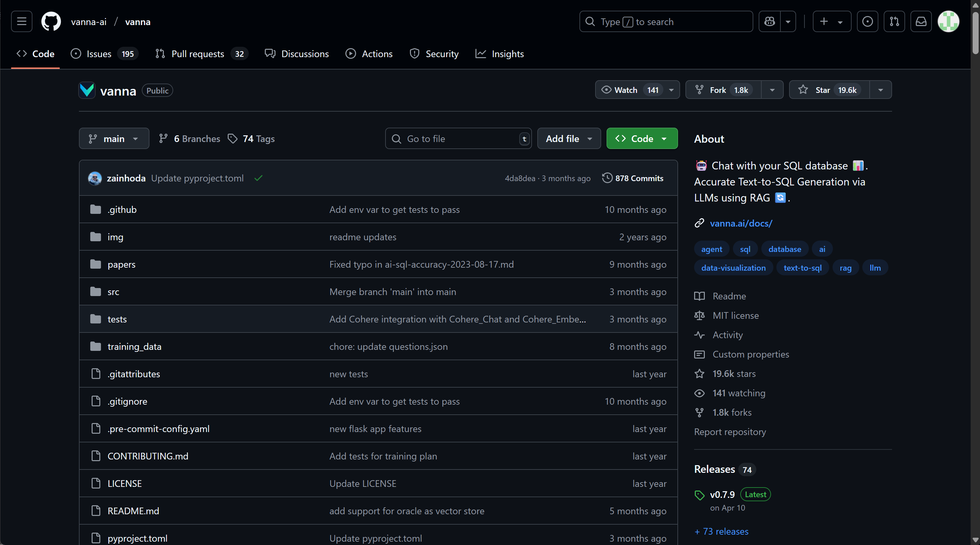
Task: Open Report repository link
Action: click(x=730, y=432)
